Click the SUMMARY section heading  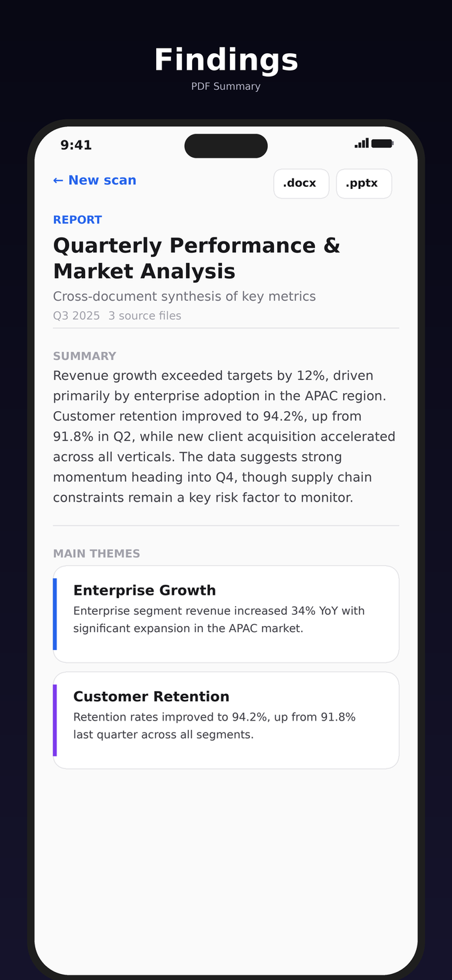[x=84, y=357]
